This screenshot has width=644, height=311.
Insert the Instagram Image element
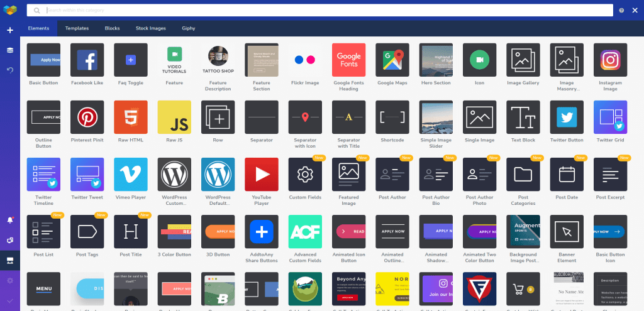(610, 60)
